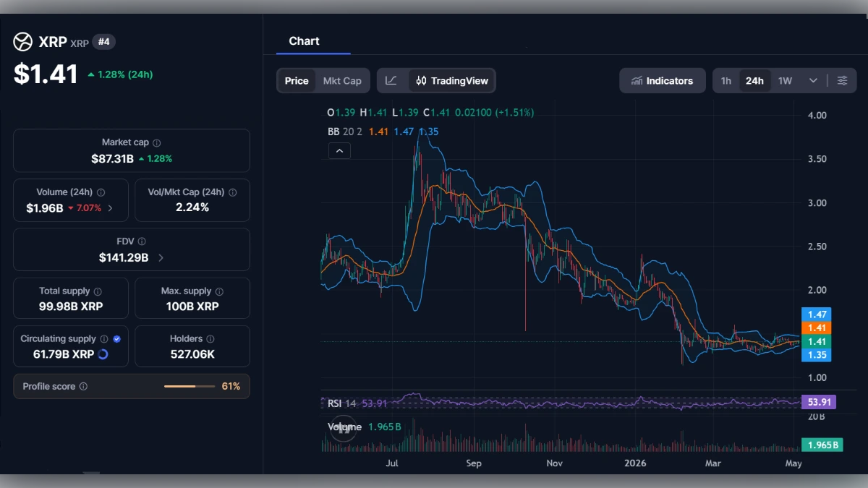Click the blue verified badge by Circulating supply
This screenshot has width=868, height=488.
[117, 339]
